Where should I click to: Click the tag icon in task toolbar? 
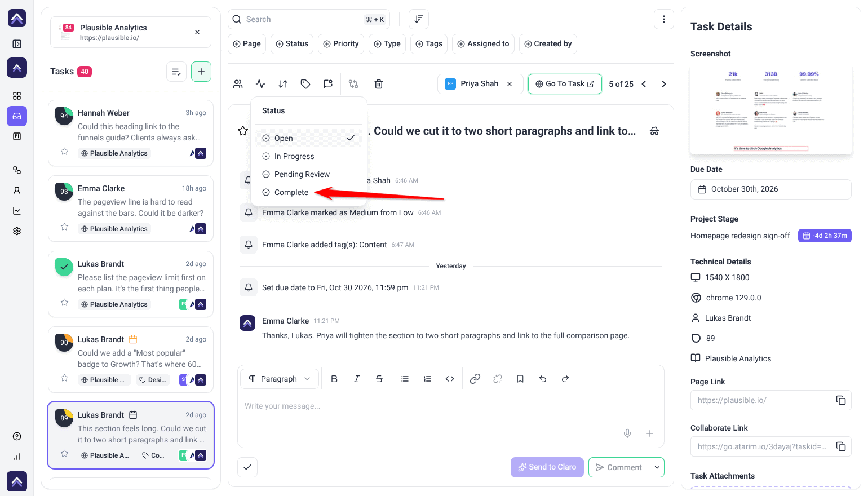point(305,84)
